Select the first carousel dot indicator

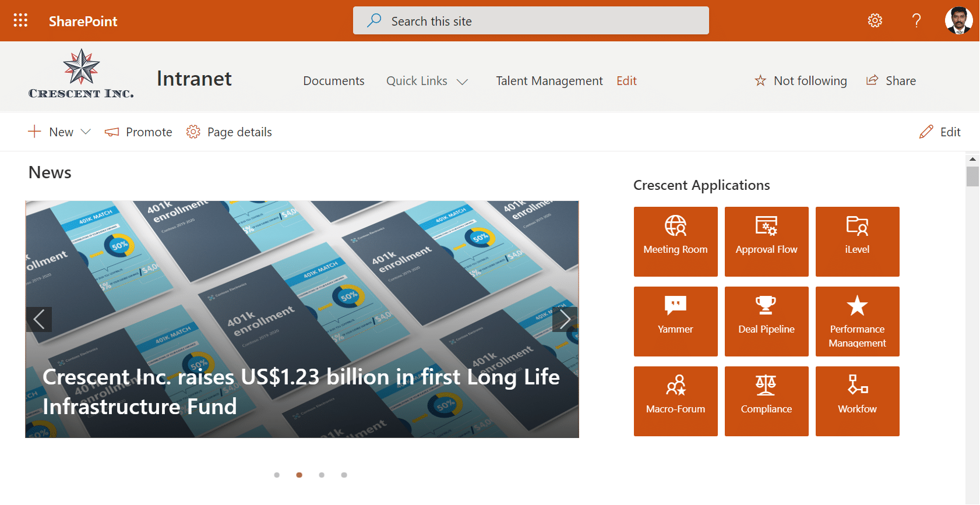click(x=277, y=475)
